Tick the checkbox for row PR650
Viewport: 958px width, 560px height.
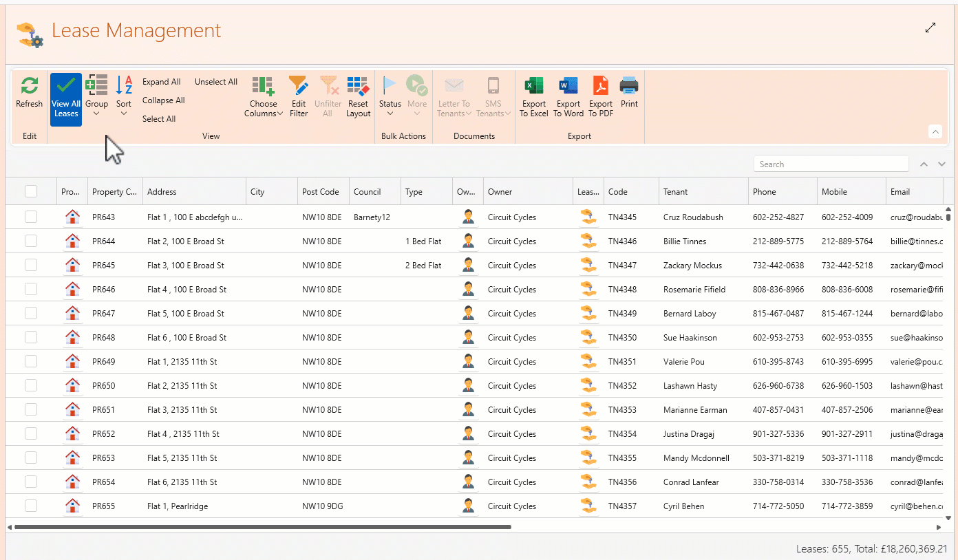[31, 386]
